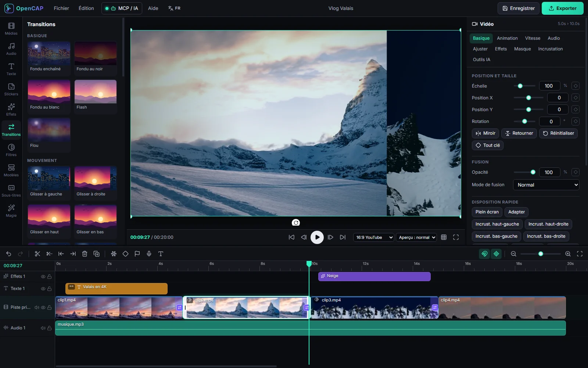
Task: Click the Réinitialiser button
Action: click(x=558, y=133)
